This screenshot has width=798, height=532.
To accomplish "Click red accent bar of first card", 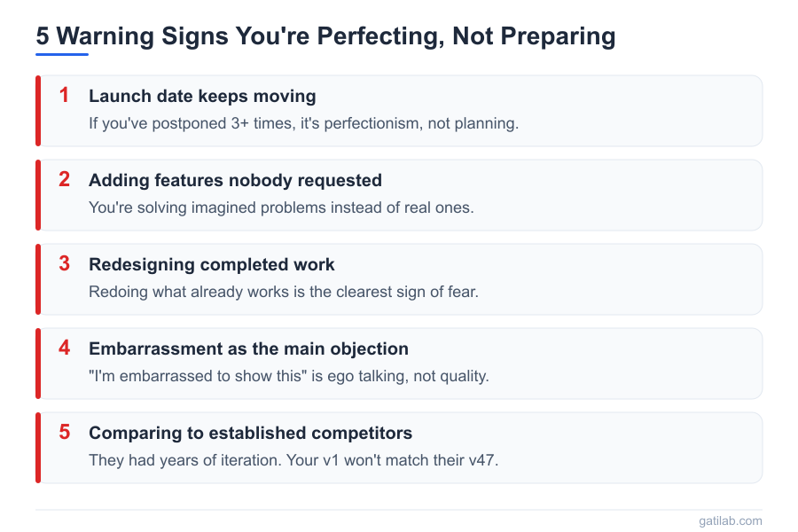I will [x=38, y=111].
